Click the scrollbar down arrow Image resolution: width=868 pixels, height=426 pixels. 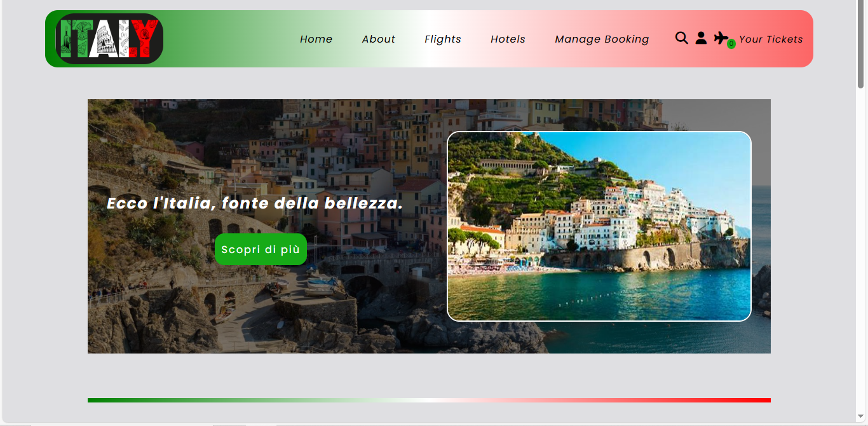click(861, 417)
